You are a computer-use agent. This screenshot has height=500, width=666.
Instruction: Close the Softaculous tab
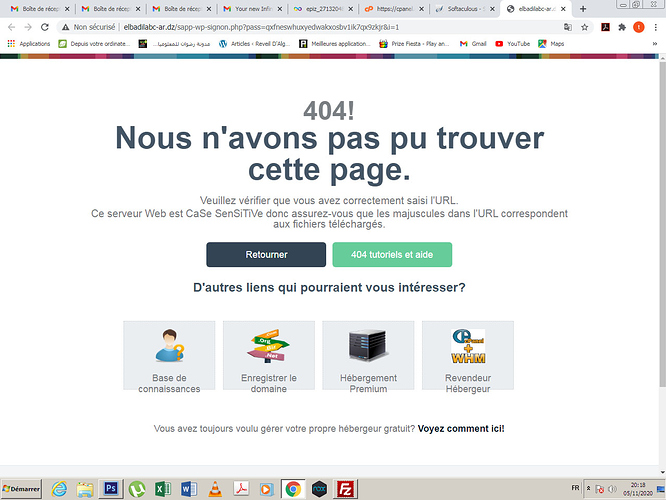click(x=492, y=9)
